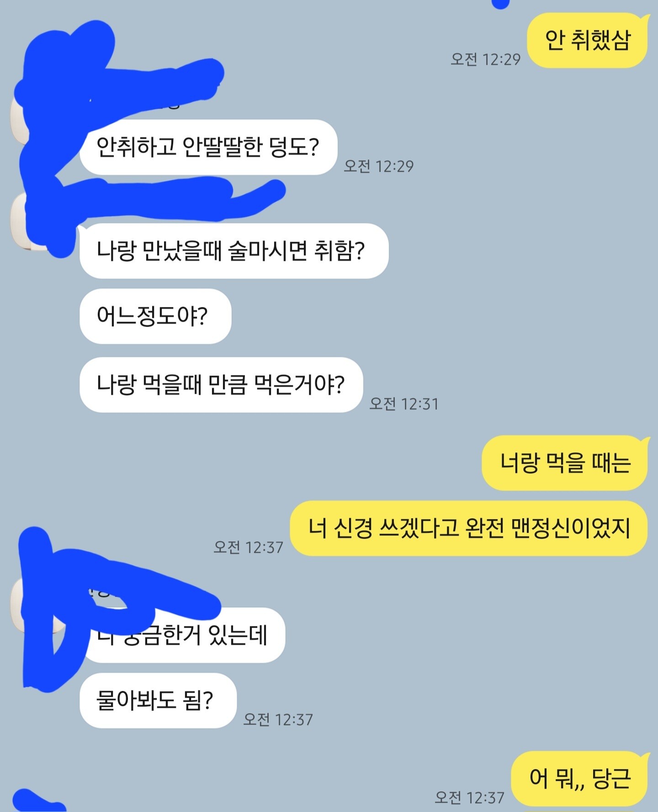Tap the '오전 12:37' timestamp beside '어 뭐,, 당근'

pos(469,798)
